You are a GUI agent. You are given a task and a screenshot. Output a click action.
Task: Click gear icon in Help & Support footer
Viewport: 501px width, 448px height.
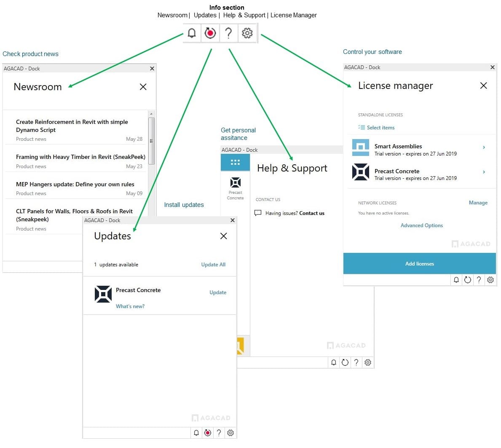pyautogui.click(x=368, y=362)
